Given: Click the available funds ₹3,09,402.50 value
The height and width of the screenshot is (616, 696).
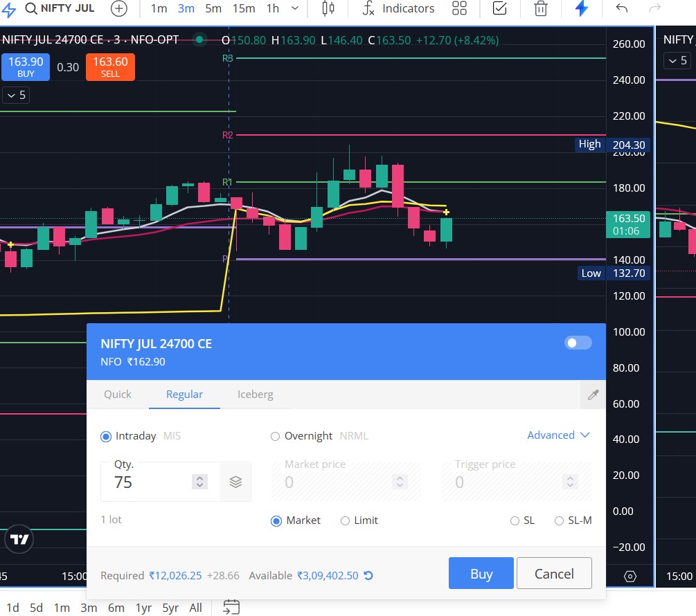Looking at the screenshot, I should pyautogui.click(x=328, y=575).
